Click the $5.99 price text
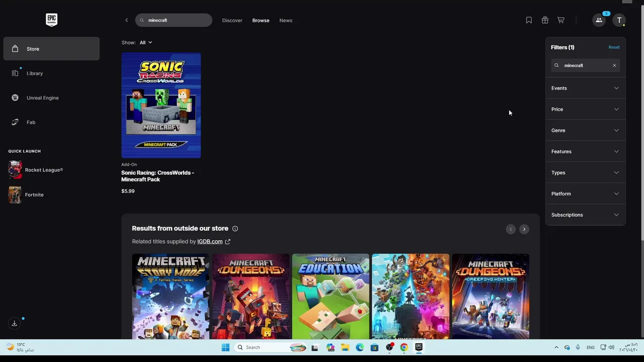Image resolution: width=644 pixels, height=362 pixels. pyautogui.click(x=128, y=191)
